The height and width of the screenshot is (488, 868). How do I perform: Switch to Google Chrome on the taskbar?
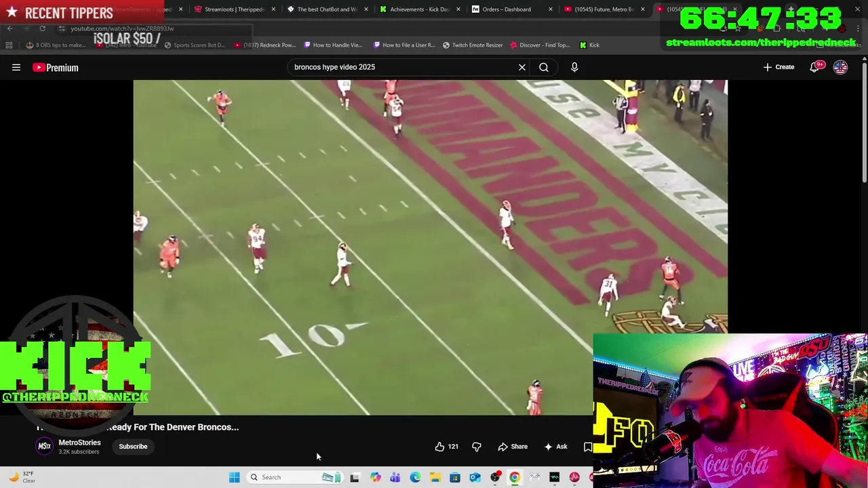tap(515, 477)
